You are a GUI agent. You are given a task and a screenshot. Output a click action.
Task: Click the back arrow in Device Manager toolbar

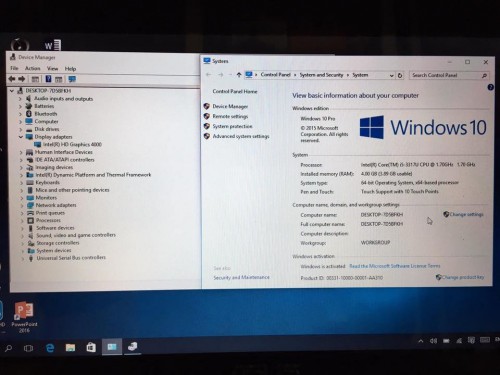click(12, 79)
